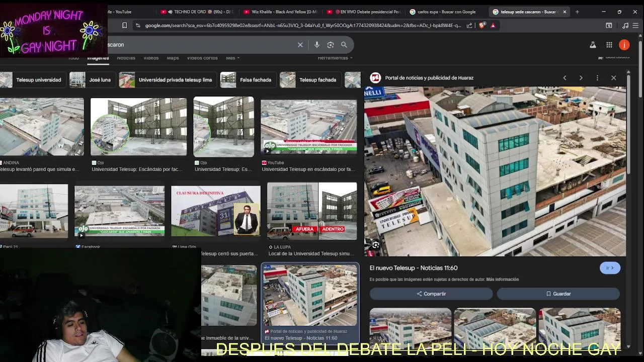Screen dimensions: 644x362
Task: Open the orange 'j' account avatar
Action: click(x=624, y=45)
